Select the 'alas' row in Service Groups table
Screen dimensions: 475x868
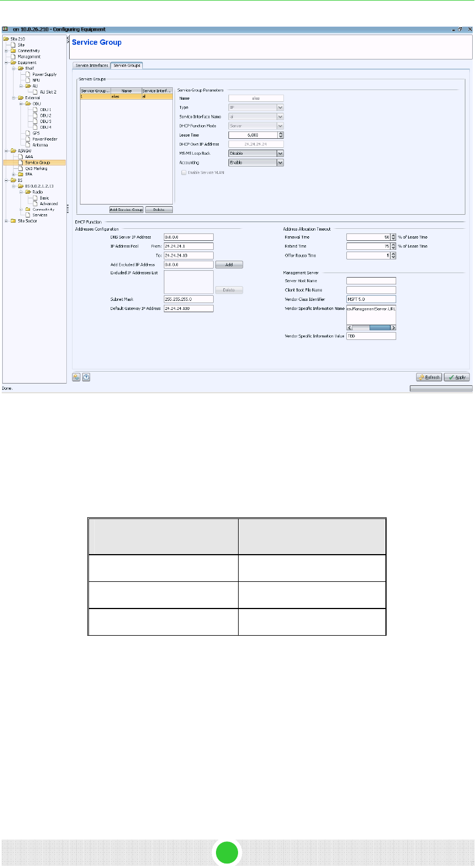[126, 96]
